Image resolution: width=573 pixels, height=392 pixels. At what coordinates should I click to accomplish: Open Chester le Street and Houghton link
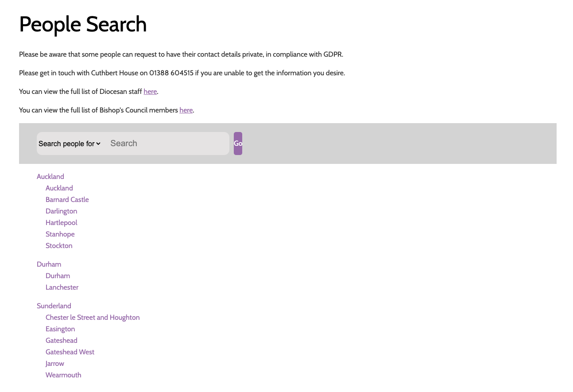coord(93,318)
